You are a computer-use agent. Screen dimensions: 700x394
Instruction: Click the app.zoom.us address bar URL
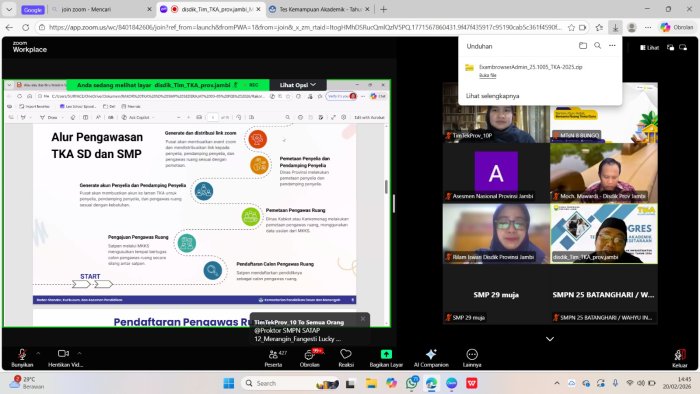pos(305,28)
